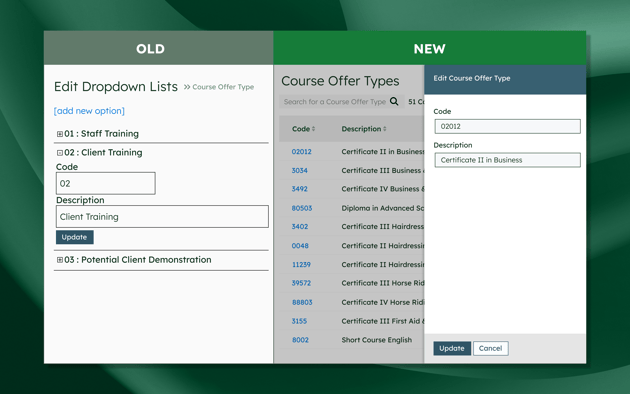
Task: Open course code 3492 link
Action: [x=299, y=189]
